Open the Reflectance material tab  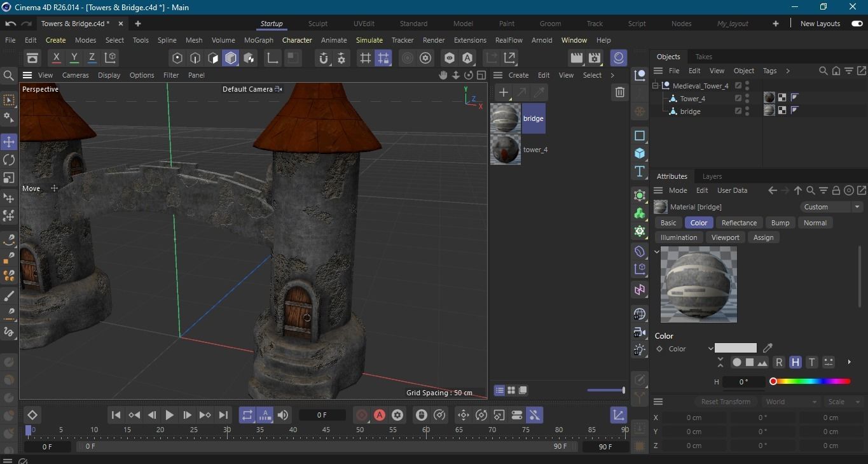click(x=739, y=223)
